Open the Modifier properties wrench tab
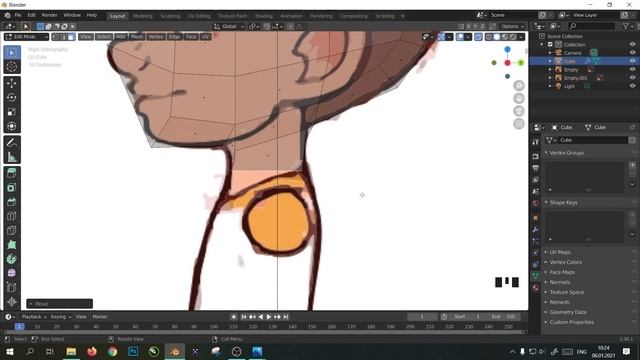Viewport: 640px width, 360px height. (536, 229)
